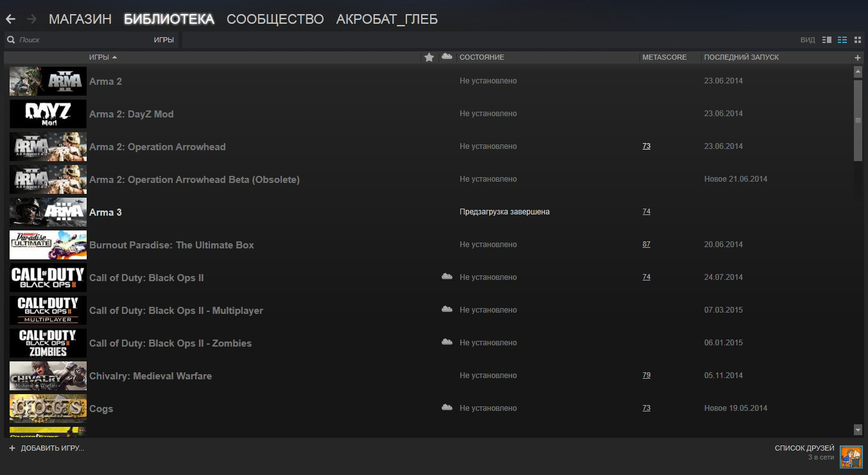Click Не установлено status for Arma 2
This screenshot has height=475, width=868.
coord(488,81)
